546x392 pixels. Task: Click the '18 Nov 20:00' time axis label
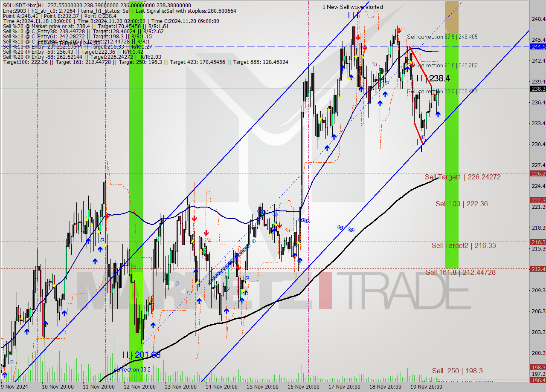pos(385,387)
